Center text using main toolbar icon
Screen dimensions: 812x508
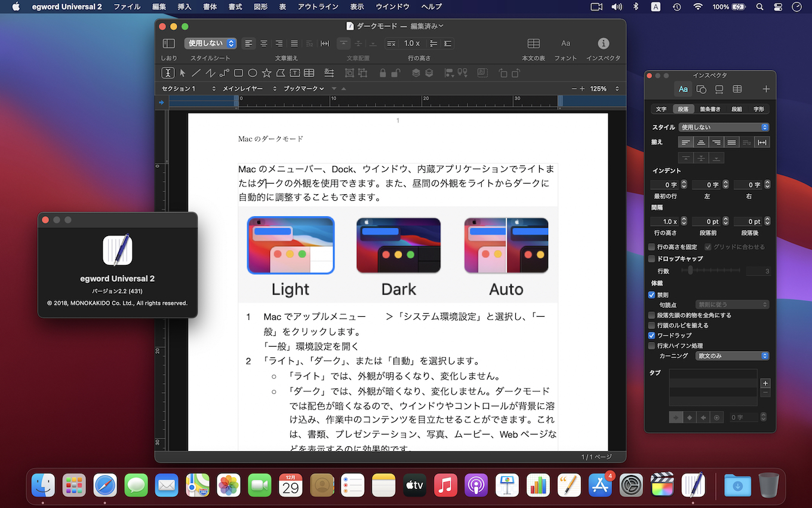coord(263,44)
